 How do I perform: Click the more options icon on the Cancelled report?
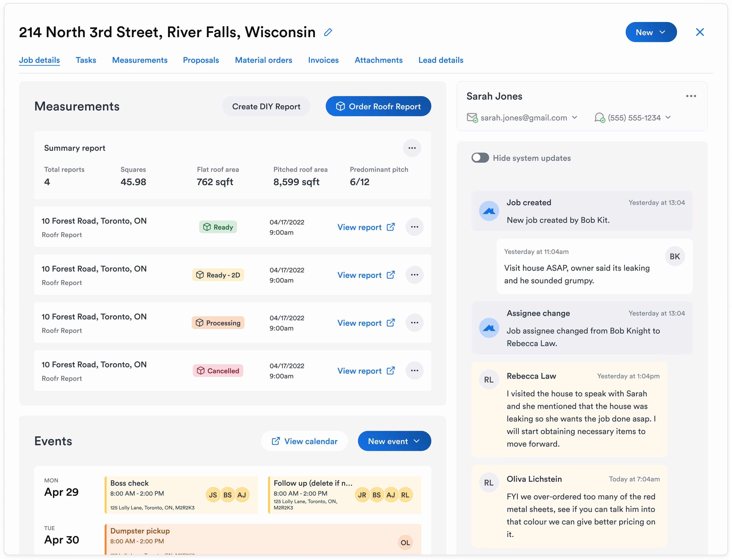414,371
